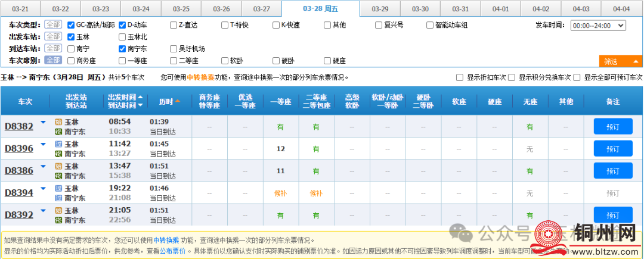The image size is (644, 259).
Task: Open the 公布票价 link
Action: pyautogui.click(x=172, y=251)
